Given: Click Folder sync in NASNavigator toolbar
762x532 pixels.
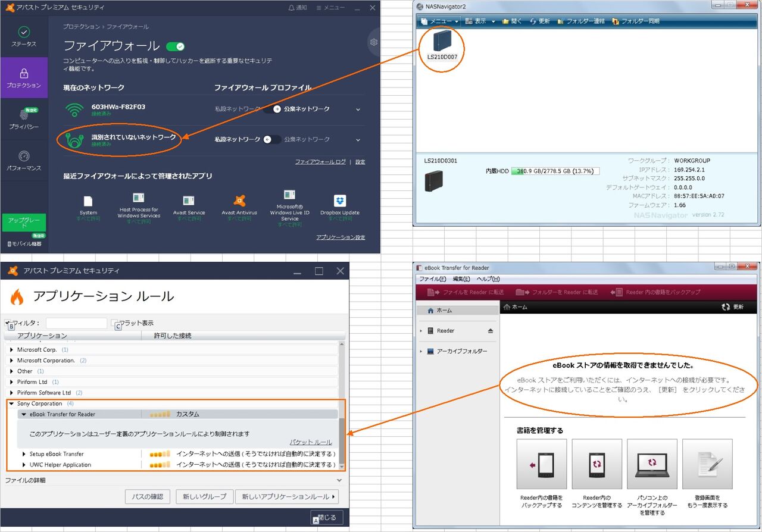Looking at the screenshot, I should 635,21.
